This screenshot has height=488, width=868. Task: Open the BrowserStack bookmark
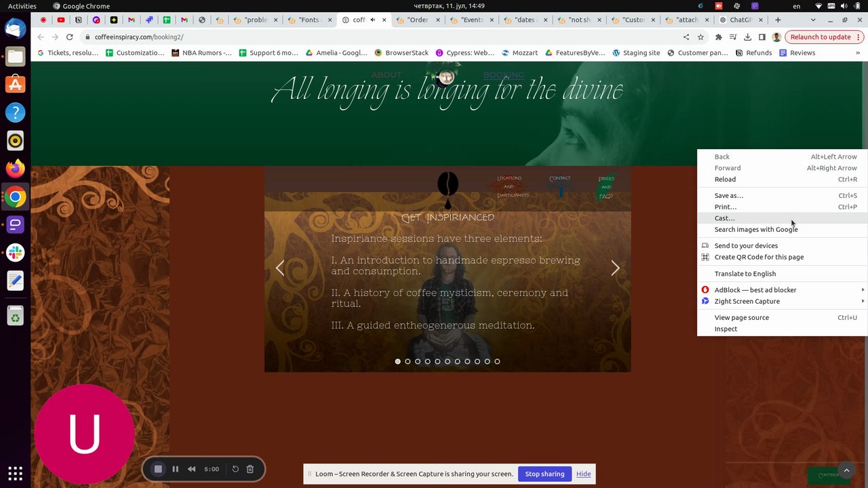(401, 53)
